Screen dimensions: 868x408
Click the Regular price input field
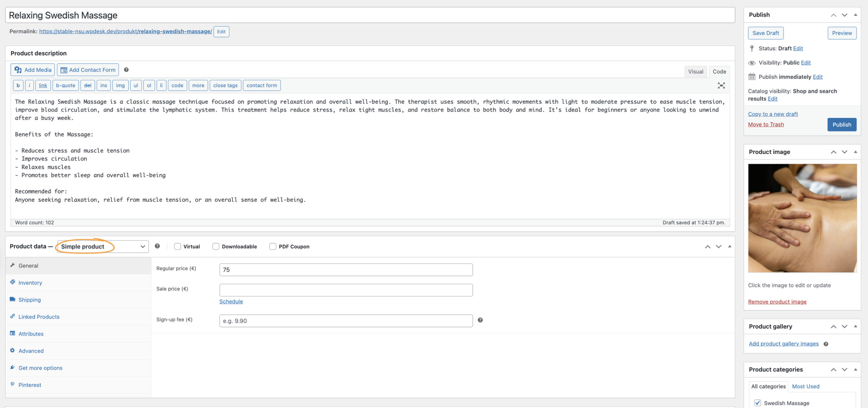(x=345, y=269)
